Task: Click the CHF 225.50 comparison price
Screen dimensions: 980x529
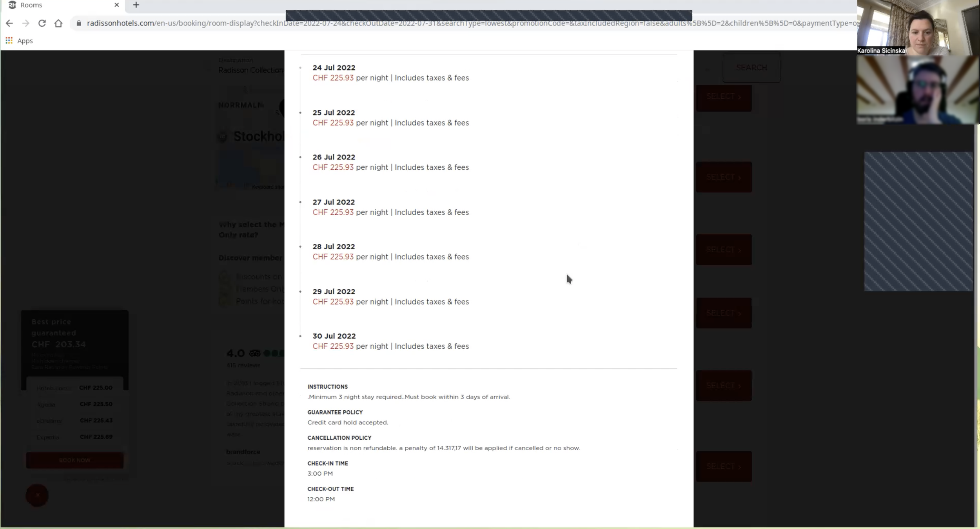Action: point(96,404)
